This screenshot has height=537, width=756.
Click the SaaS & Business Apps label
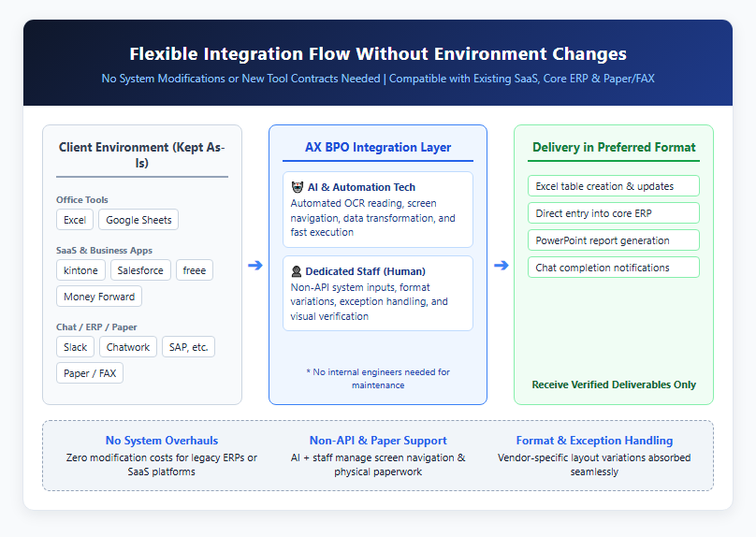point(104,250)
